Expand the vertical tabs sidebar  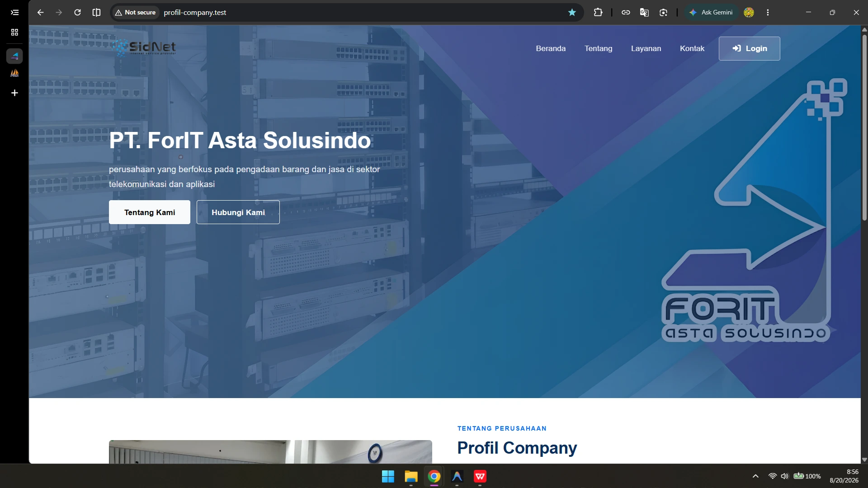tap(14, 13)
